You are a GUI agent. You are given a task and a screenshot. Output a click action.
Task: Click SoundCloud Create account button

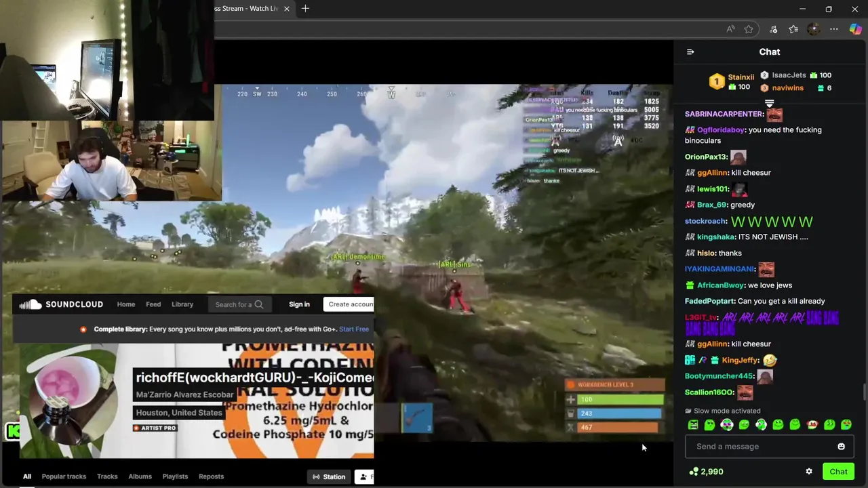tap(349, 304)
